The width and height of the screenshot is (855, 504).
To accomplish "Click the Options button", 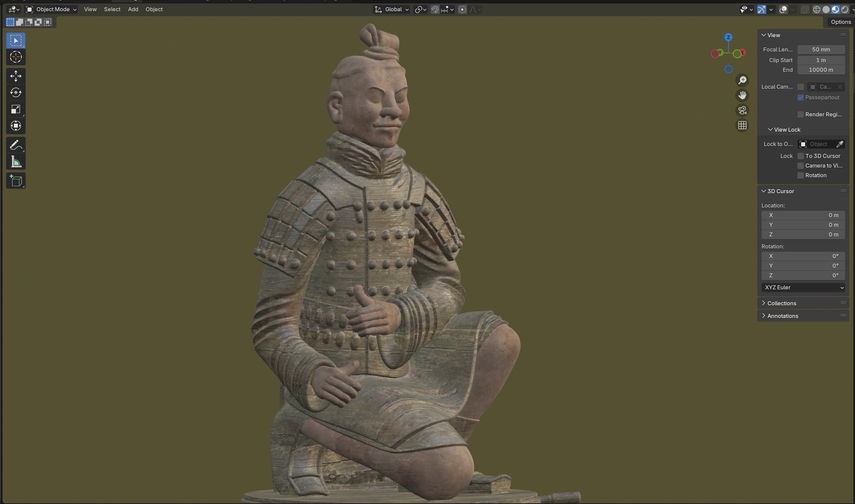I will (841, 22).
